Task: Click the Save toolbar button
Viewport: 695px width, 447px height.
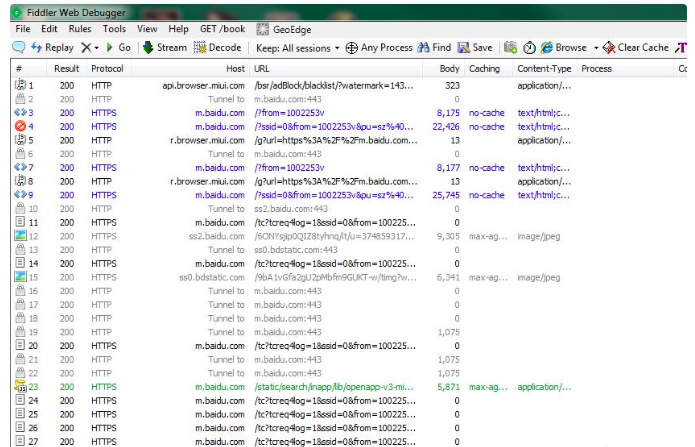Action: coord(475,47)
